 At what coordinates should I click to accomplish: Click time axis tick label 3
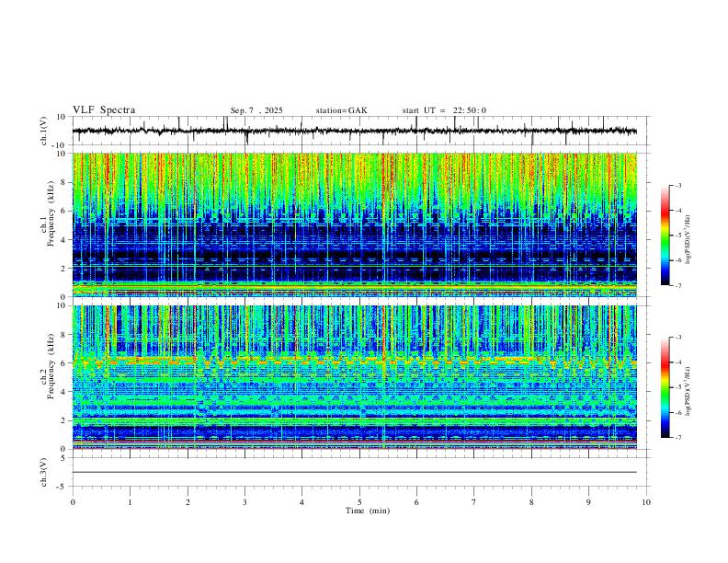(245, 502)
